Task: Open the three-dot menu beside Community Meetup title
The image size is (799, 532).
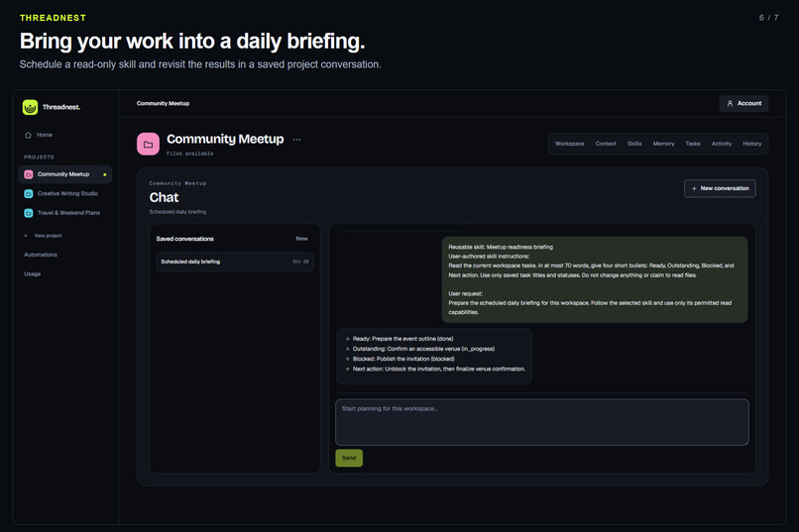Action: pyautogui.click(x=296, y=140)
